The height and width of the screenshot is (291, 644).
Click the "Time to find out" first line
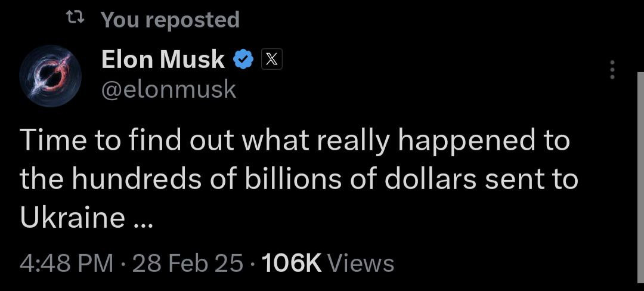(x=119, y=141)
